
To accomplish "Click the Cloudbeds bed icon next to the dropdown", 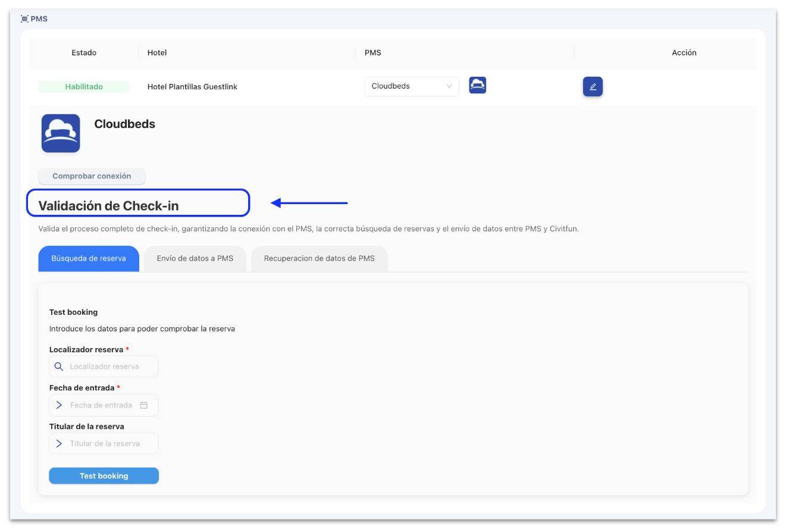I will [477, 85].
